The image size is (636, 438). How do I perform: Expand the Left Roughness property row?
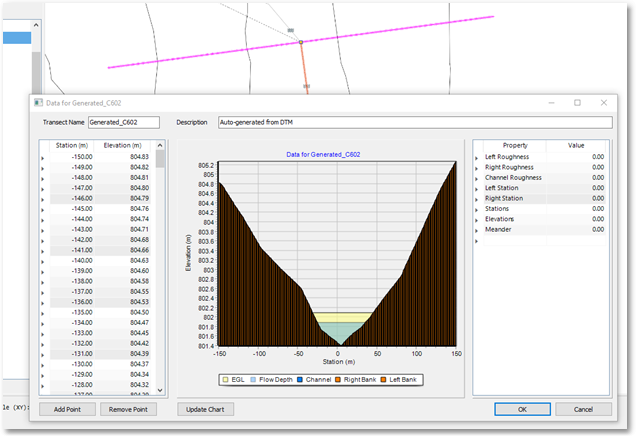477,157
